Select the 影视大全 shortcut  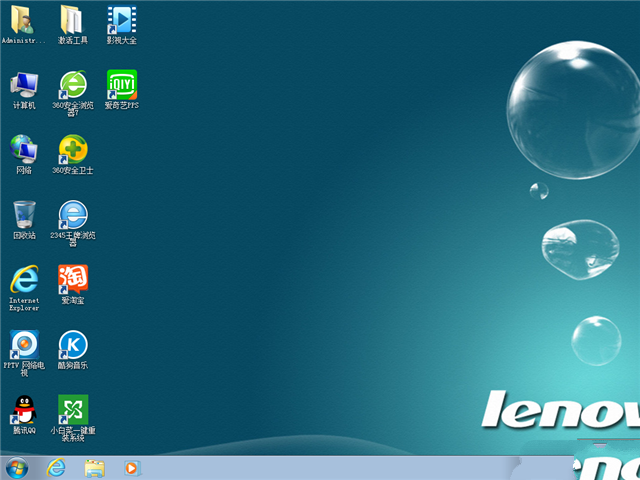[121, 20]
